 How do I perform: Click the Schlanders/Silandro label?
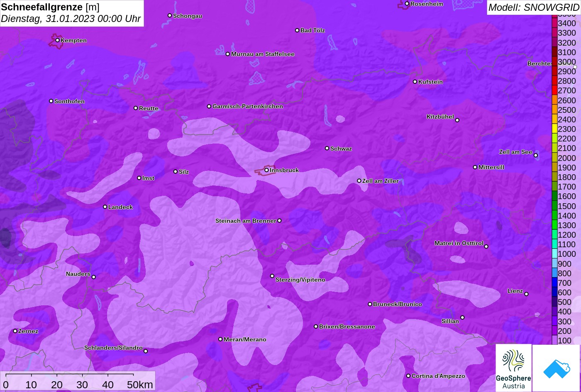[x=113, y=348]
